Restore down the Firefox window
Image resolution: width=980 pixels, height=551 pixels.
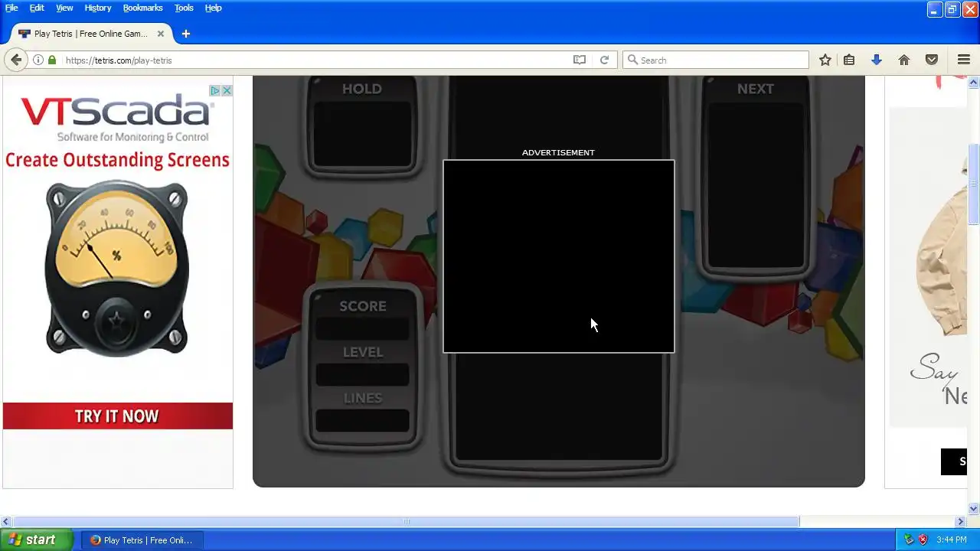click(x=952, y=9)
